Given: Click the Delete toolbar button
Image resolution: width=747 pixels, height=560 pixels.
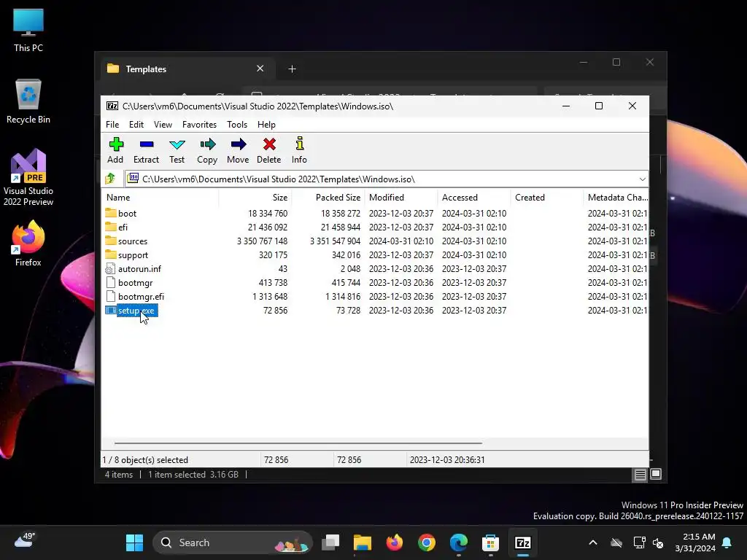Looking at the screenshot, I should point(268,150).
